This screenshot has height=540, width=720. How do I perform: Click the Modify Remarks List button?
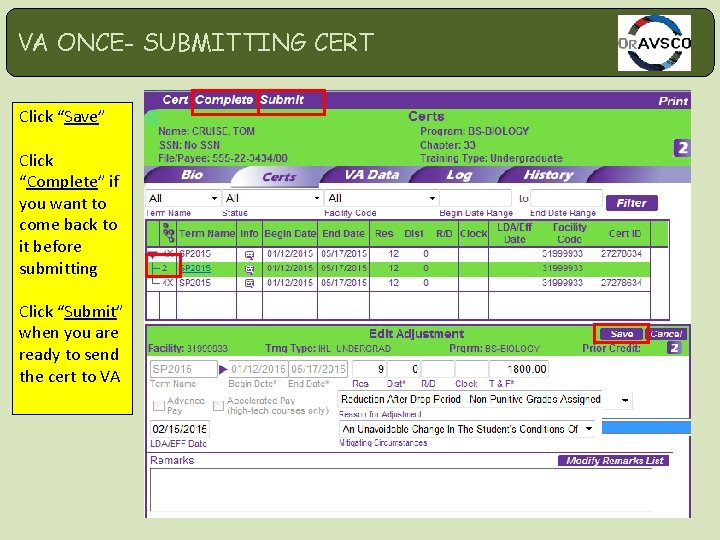[x=614, y=461]
